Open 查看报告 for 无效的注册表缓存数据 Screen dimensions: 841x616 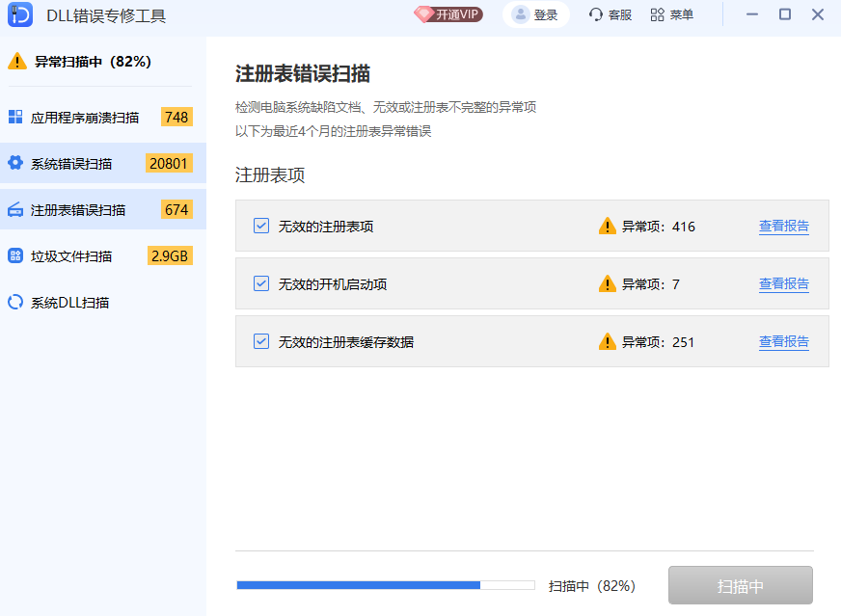(783, 342)
